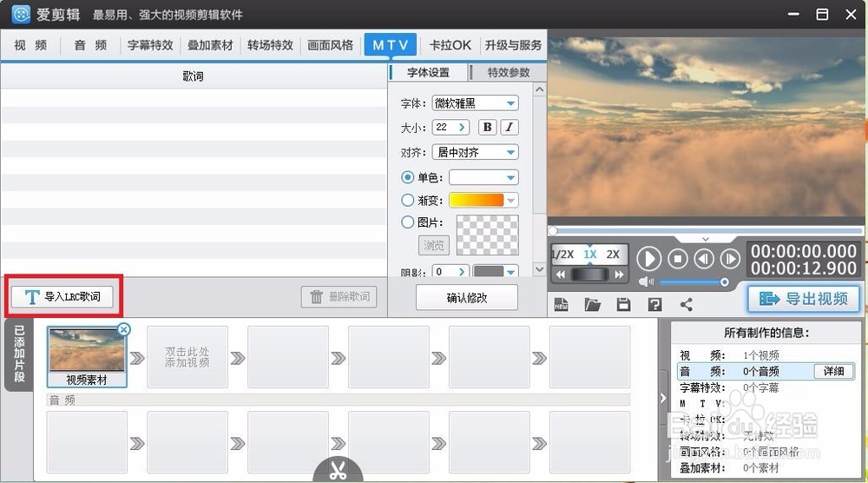The height and width of the screenshot is (483, 868).
Task: Click the checkered image preview box
Action: tap(488, 235)
